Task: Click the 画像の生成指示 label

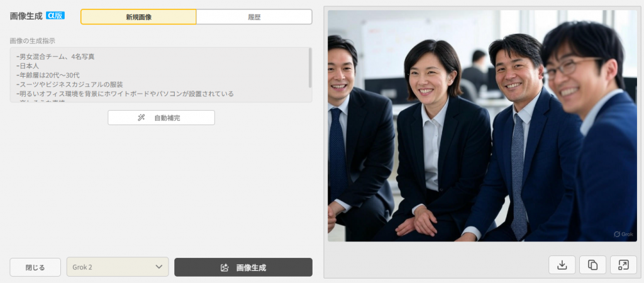Action: tap(33, 41)
